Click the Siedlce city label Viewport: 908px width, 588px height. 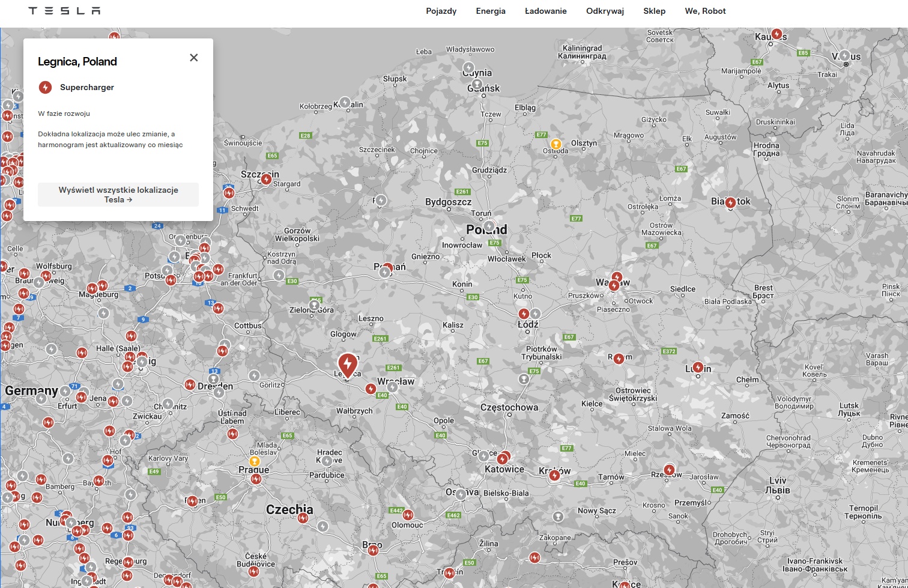(683, 289)
